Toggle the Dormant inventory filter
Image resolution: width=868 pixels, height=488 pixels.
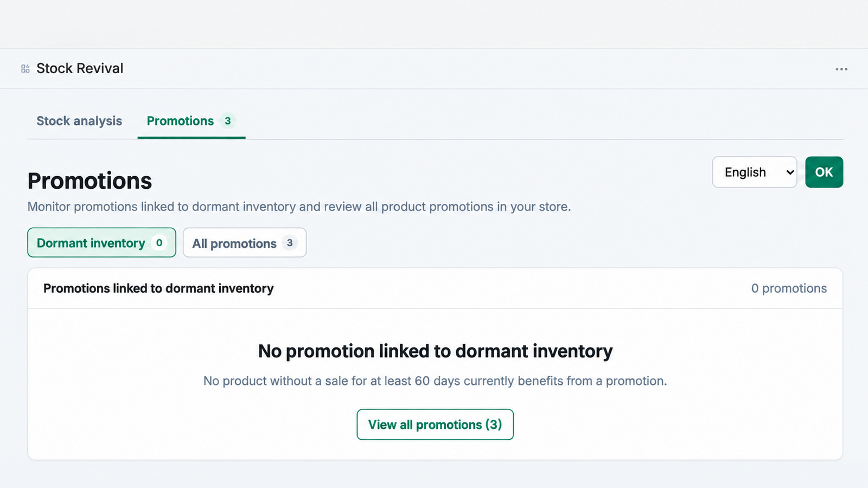point(101,242)
